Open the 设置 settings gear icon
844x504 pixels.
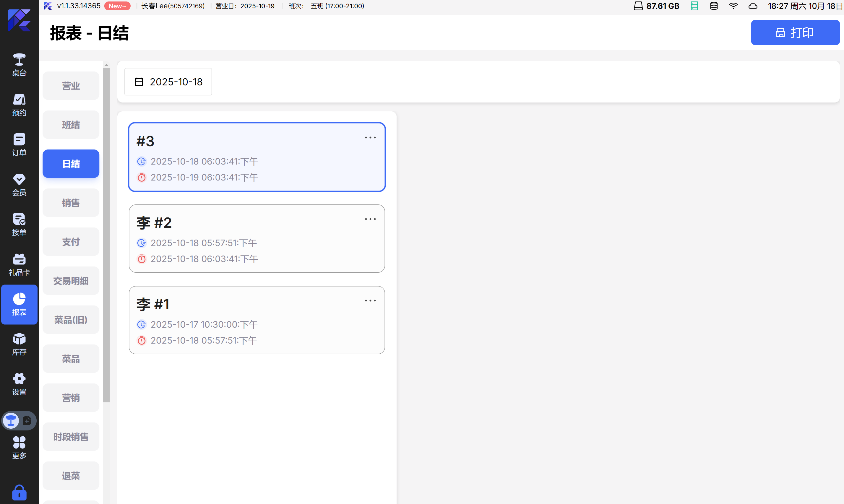[19, 384]
